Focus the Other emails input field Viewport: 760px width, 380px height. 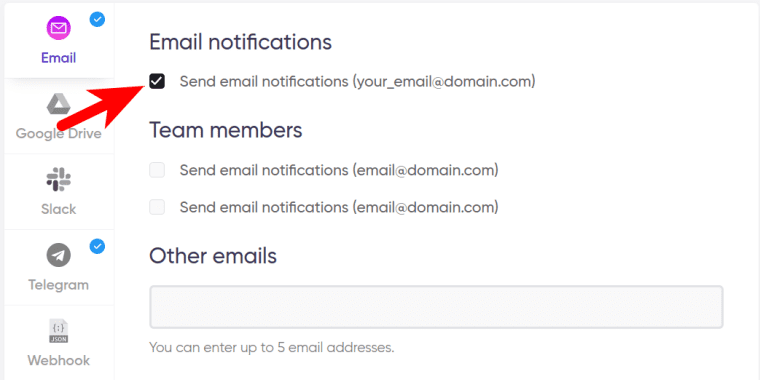(x=436, y=307)
